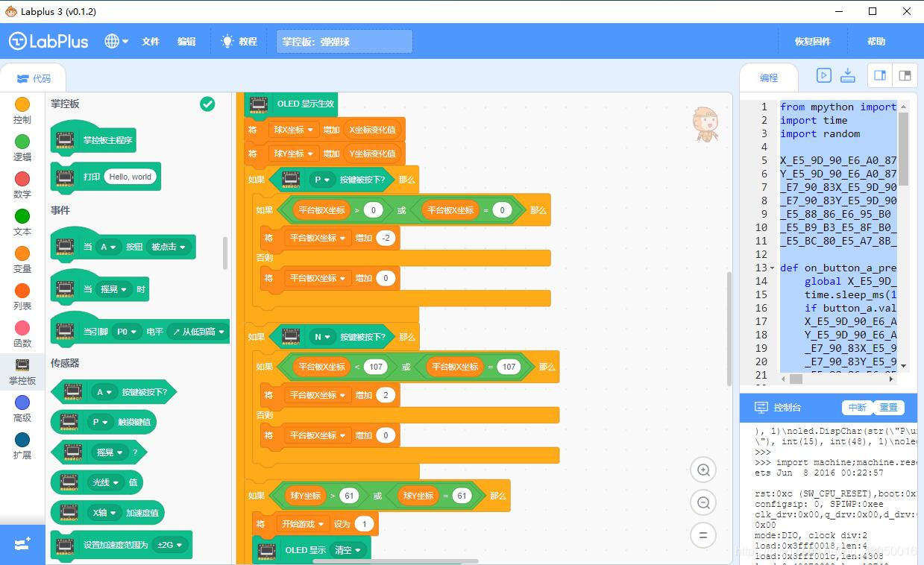Open the 编辑 menu

(186, 42)
